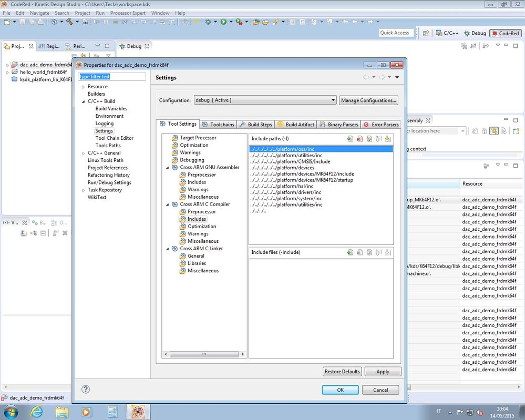Close the Debug view tab
525x420 pixels.
point(147,46)
